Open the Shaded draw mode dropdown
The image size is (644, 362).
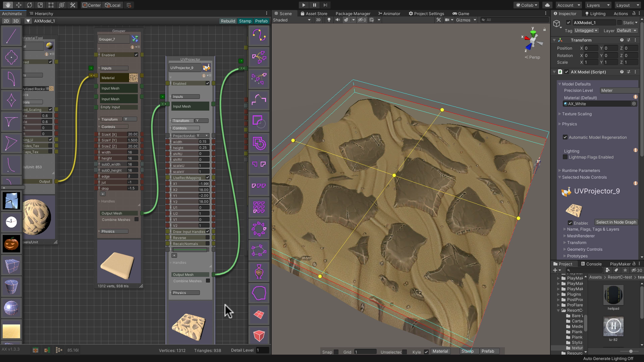[292, 20]
